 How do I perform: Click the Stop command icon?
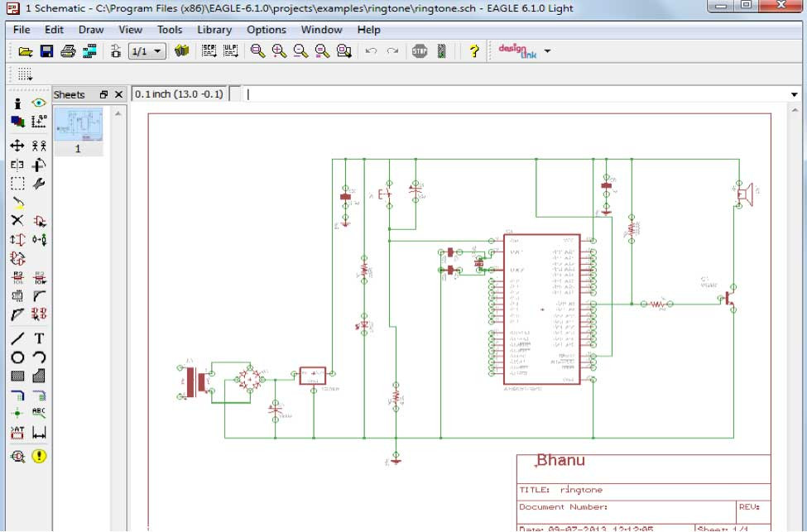[420, 51]
